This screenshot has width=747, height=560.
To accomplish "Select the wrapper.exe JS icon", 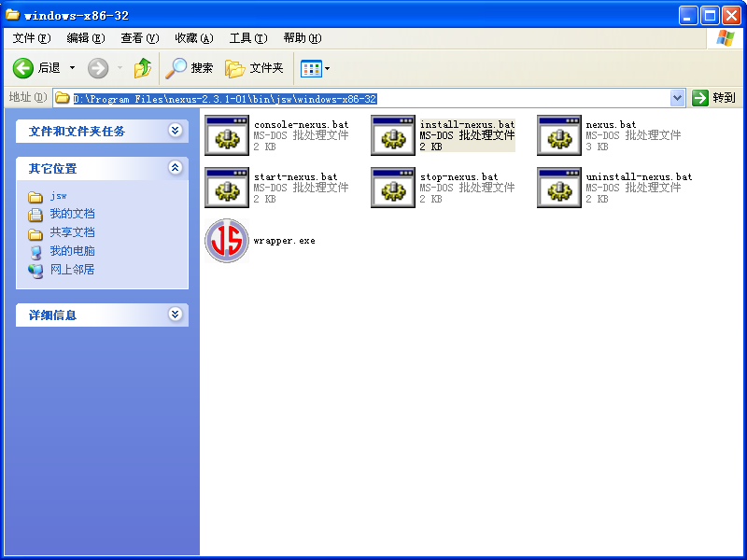I will (x=227, y=241).
